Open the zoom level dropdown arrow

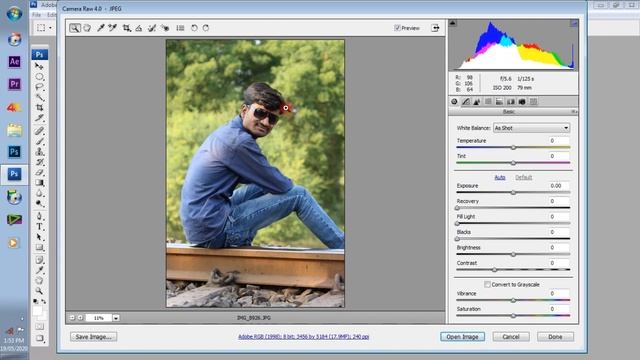tap(116, 318)
